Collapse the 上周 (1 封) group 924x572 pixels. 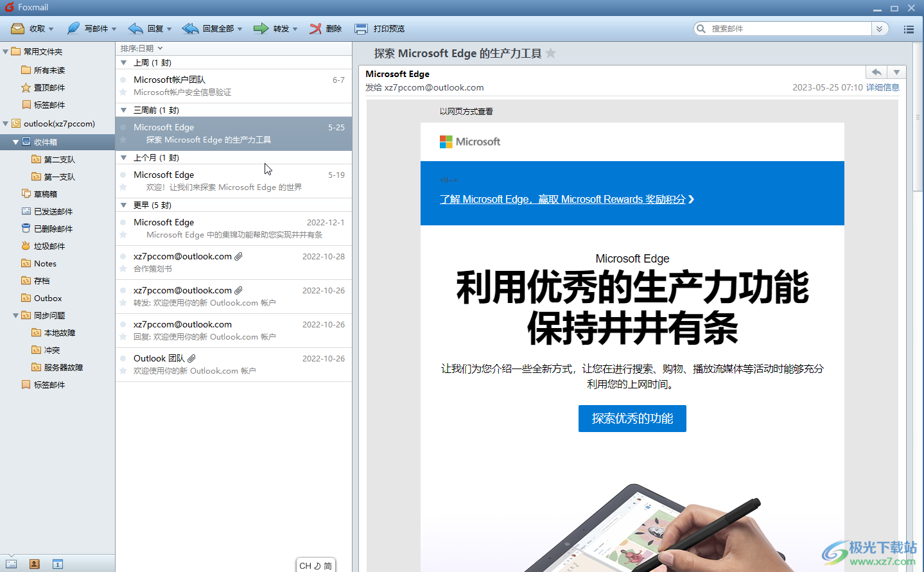point(124,63)
